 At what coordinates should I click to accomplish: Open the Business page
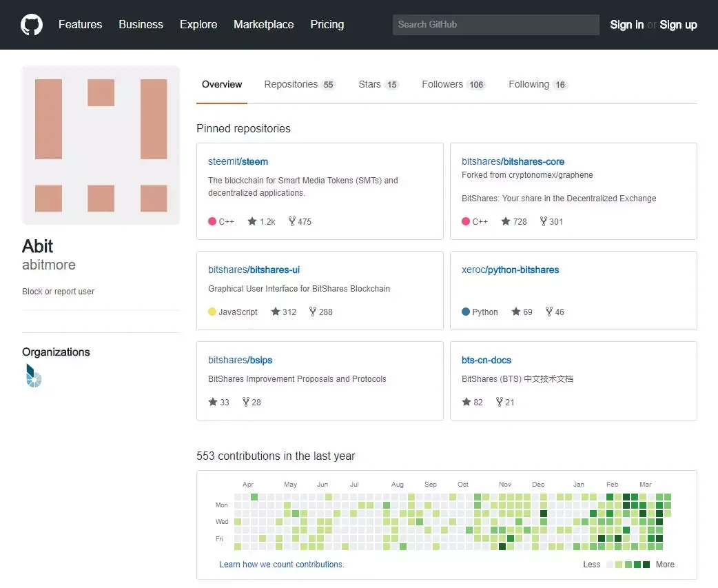141,25
